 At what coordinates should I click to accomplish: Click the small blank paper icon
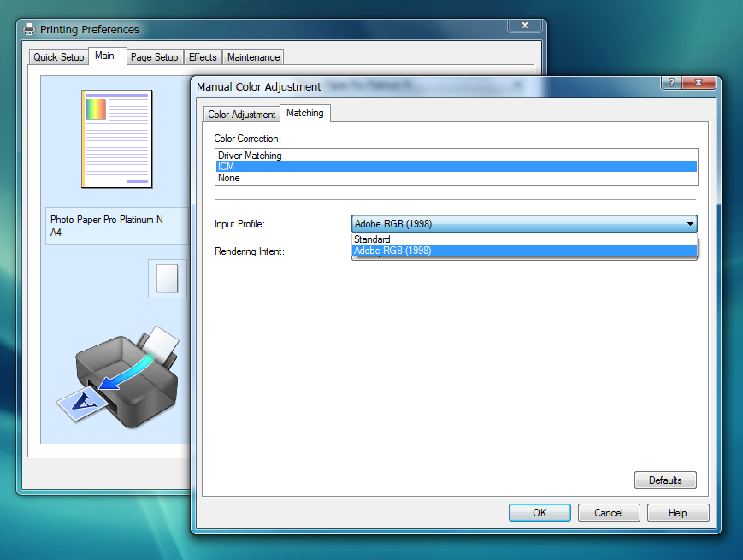point(168,279)
